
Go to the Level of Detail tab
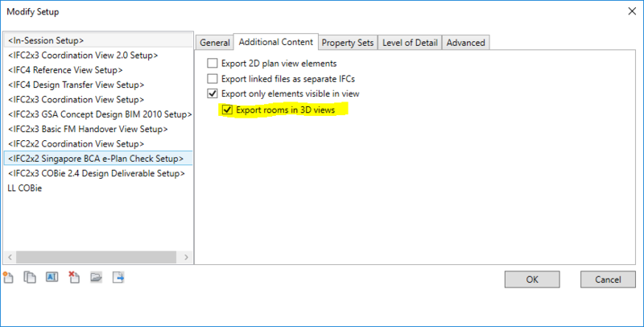click(410, 43)
